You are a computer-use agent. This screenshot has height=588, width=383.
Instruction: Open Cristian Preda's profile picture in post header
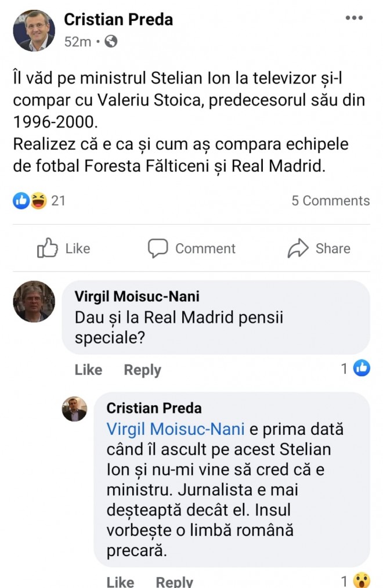pos(34,31)
